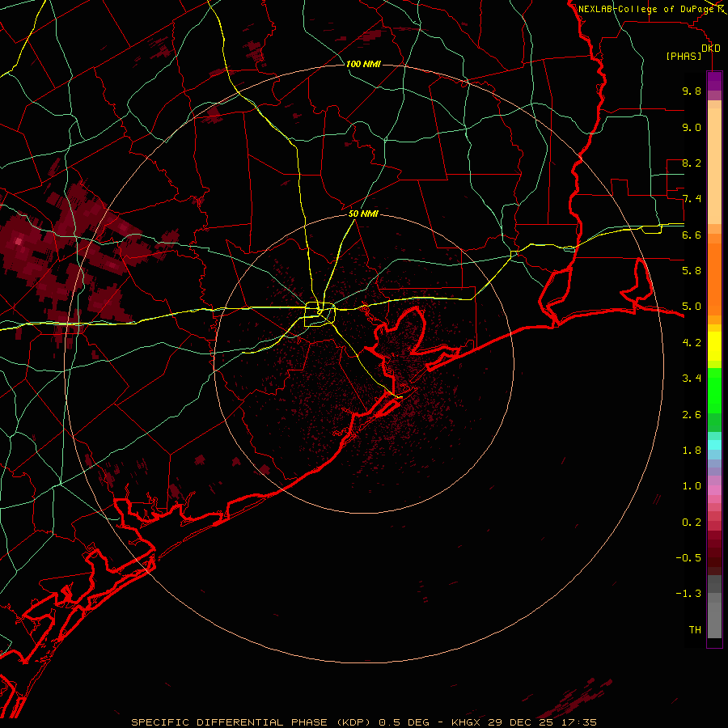Screen dimensions: 728x728
Task: Click the 29 DEC 25 date
Action: pos(519,722)
